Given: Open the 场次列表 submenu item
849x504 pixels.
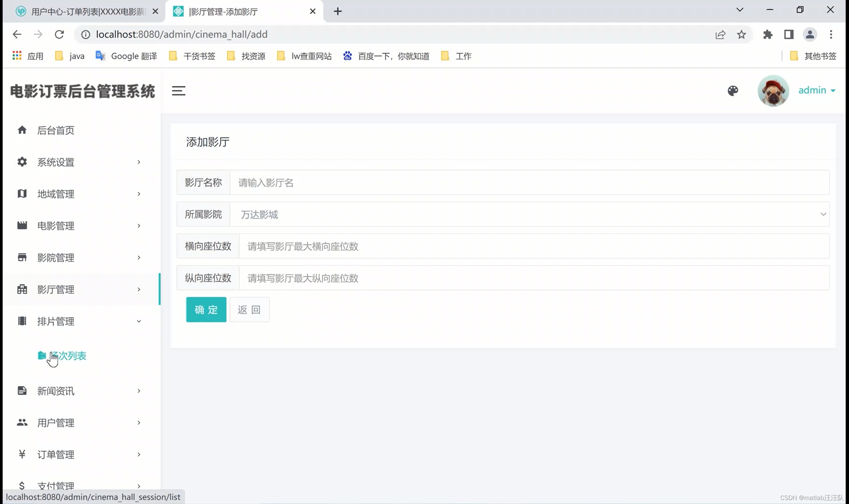Looking at the screenshot, I should pyautogui.click(x=68, y=355).
